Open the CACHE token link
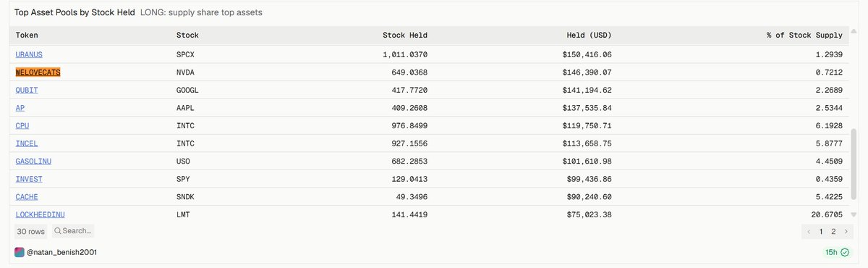Viewport: 868px width, 268px height. point(27,197)
